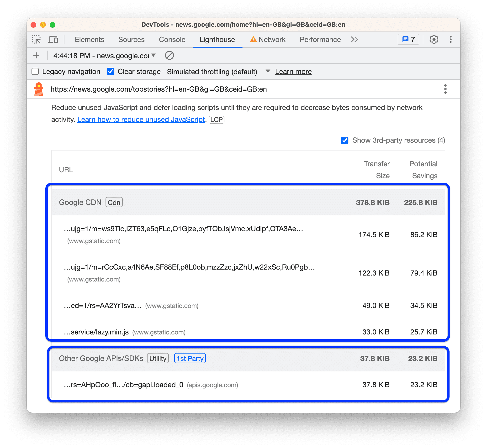Expand the news.google.com URL dropdown
The width and height of the screenshot is (487, 448).
pyautogui.click(x=154, y=56)
